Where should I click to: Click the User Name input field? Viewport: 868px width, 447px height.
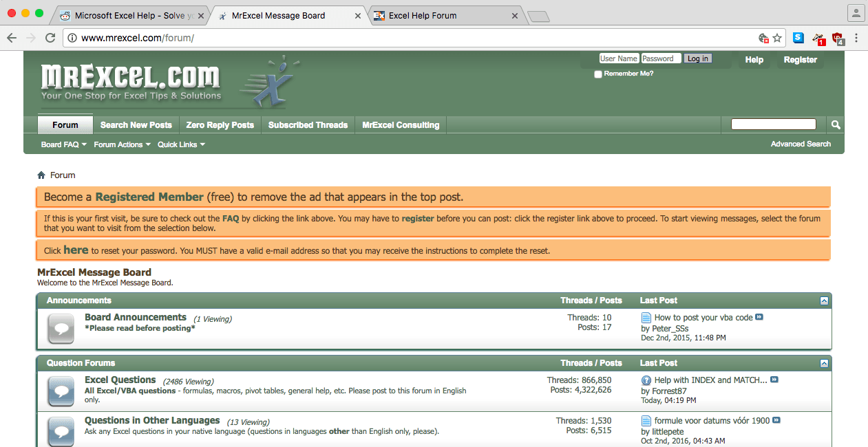click(619, 58)
